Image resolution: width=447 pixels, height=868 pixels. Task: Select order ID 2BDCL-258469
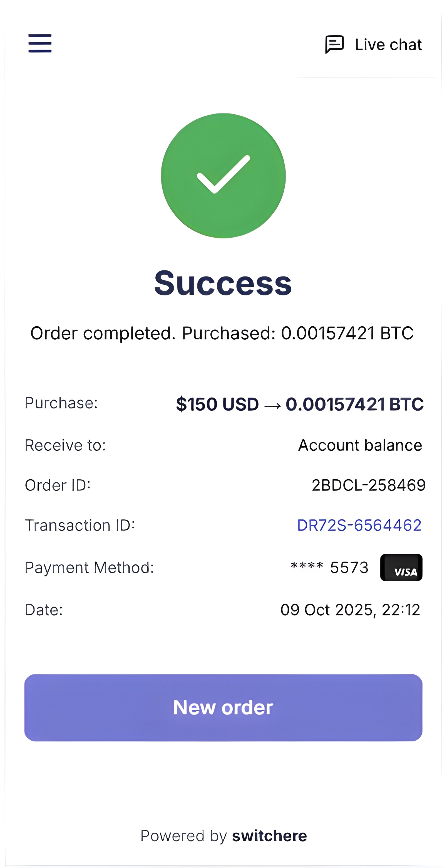tap(369, 485)
